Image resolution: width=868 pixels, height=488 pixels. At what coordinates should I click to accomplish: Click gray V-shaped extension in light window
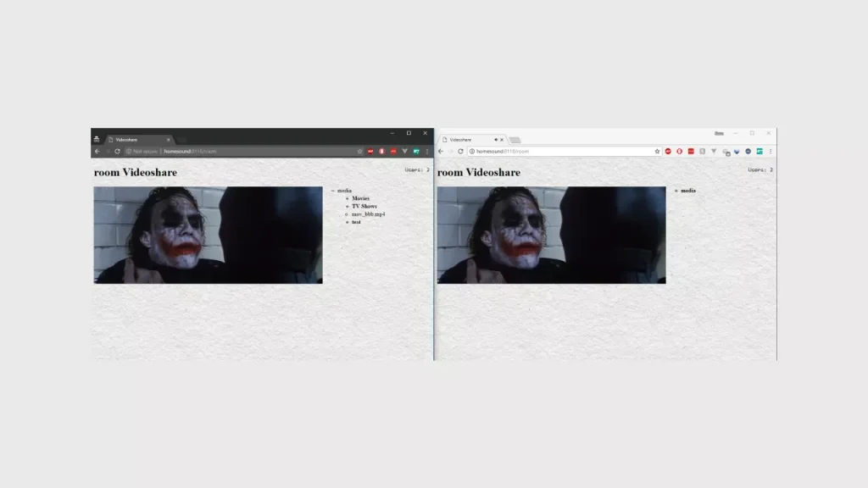[714, 151]
